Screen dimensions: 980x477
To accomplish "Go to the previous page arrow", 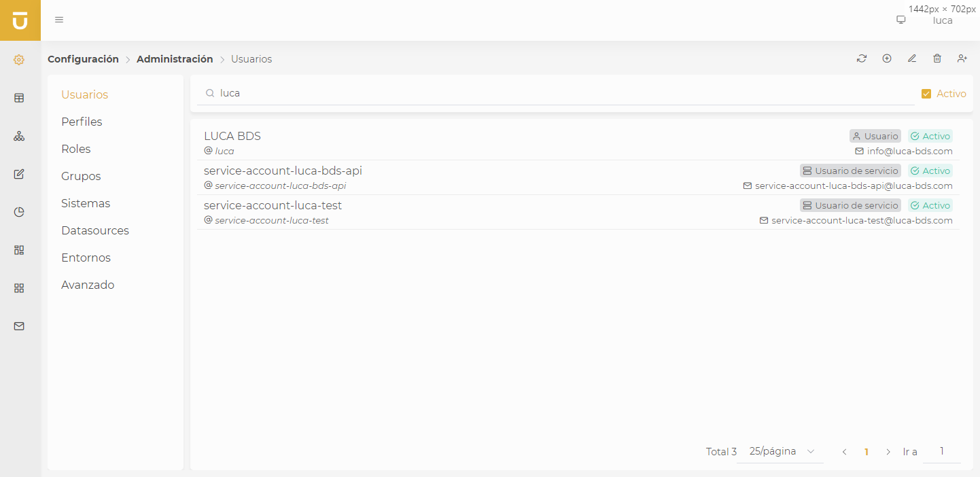I will click(844, 452).
